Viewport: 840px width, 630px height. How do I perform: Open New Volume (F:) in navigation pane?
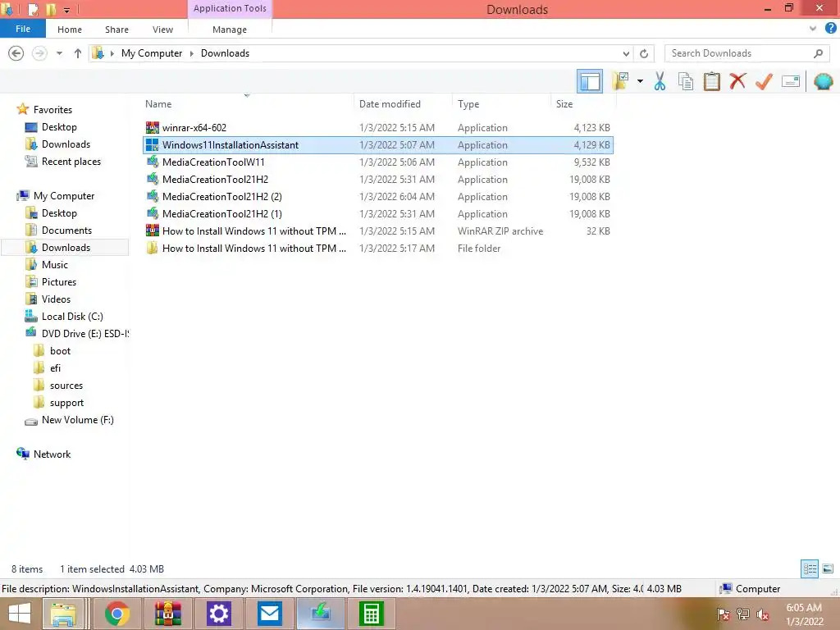[77, 420]
